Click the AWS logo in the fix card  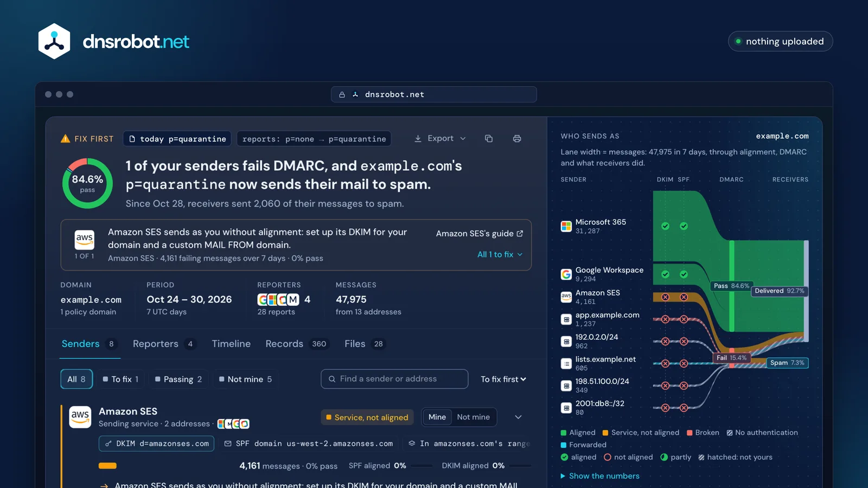(85, 240)
